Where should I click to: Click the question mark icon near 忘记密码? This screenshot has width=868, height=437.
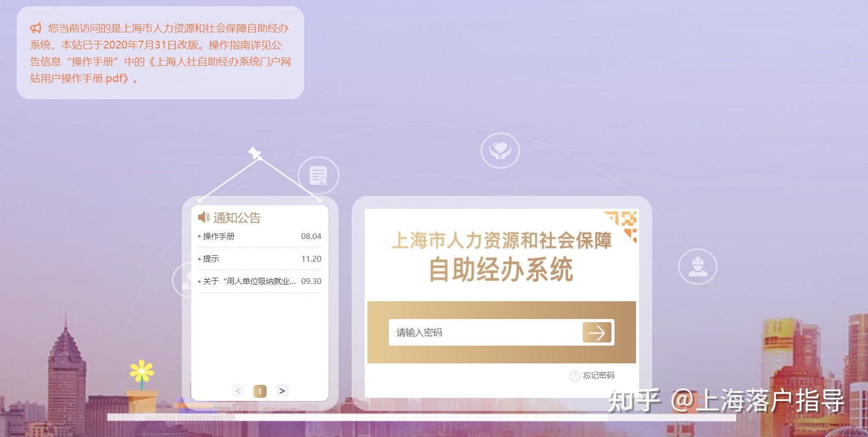(x=574, y=375)
